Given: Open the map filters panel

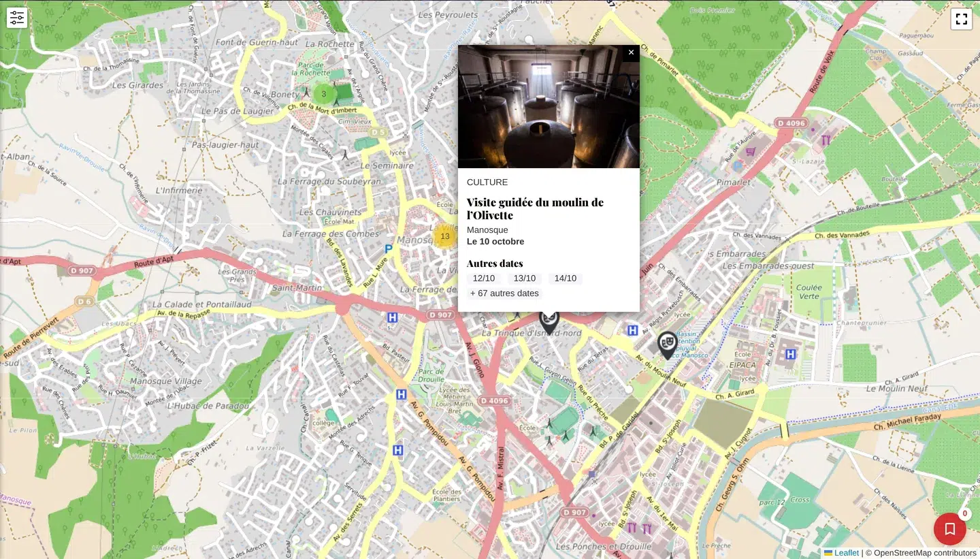Looking at the screenshot, I should [17, 18].
